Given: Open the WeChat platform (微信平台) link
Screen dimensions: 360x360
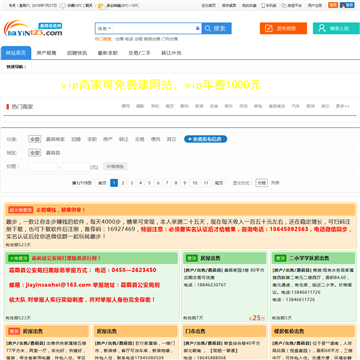Looking at the screenshot, I should [291, 5].
